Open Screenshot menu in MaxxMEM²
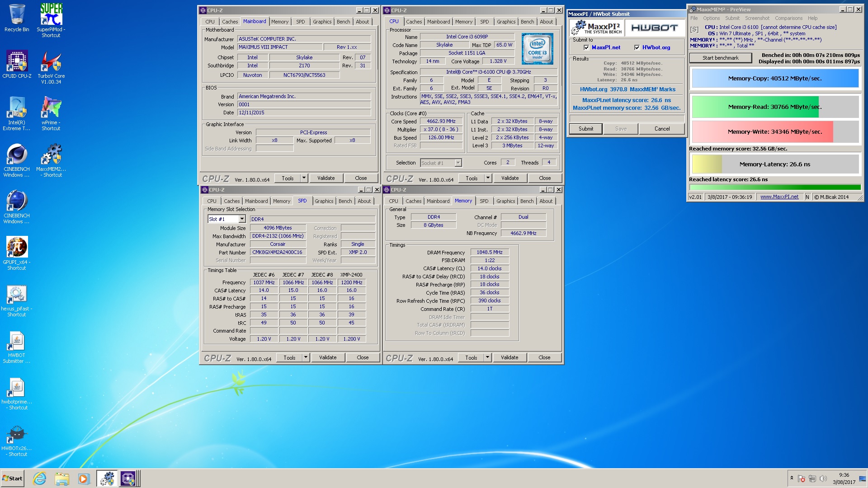Screen dimensions: 868x488 tap(757, 18)
